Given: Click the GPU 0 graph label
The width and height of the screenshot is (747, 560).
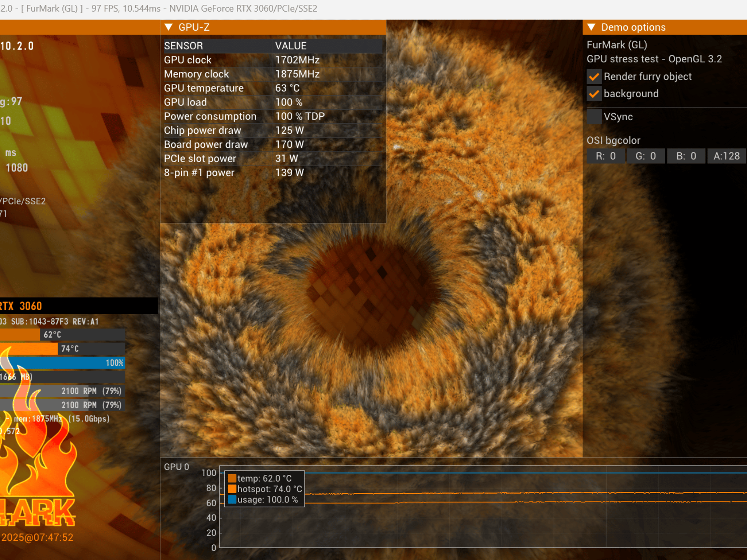Looking at the screenshot, I should point(177,467).
